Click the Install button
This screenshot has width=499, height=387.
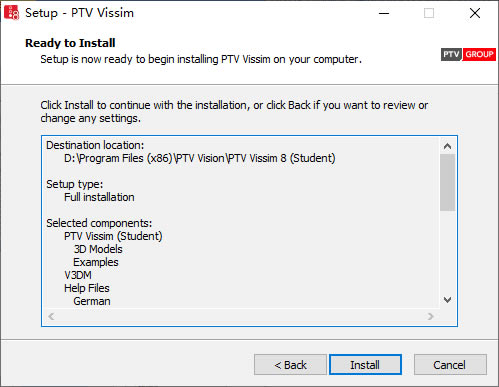pyautogui.click(x=365, y=364)
